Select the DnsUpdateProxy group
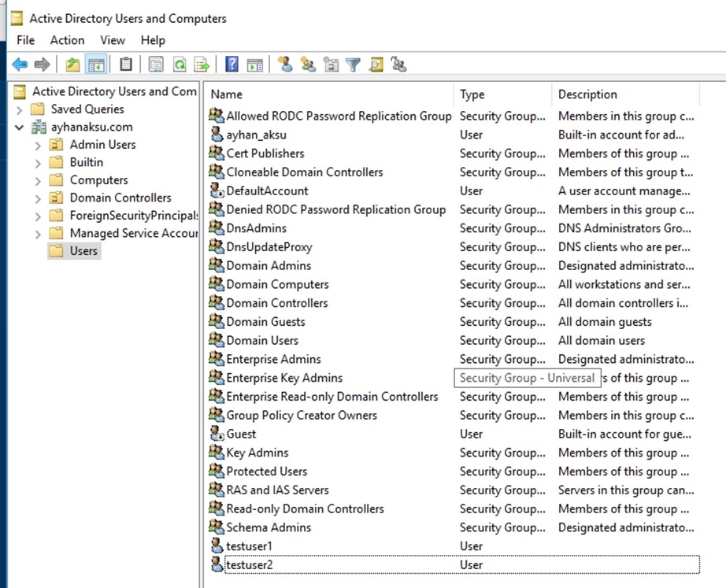Viewport: 726px width, 588px height. coord(269,247)
